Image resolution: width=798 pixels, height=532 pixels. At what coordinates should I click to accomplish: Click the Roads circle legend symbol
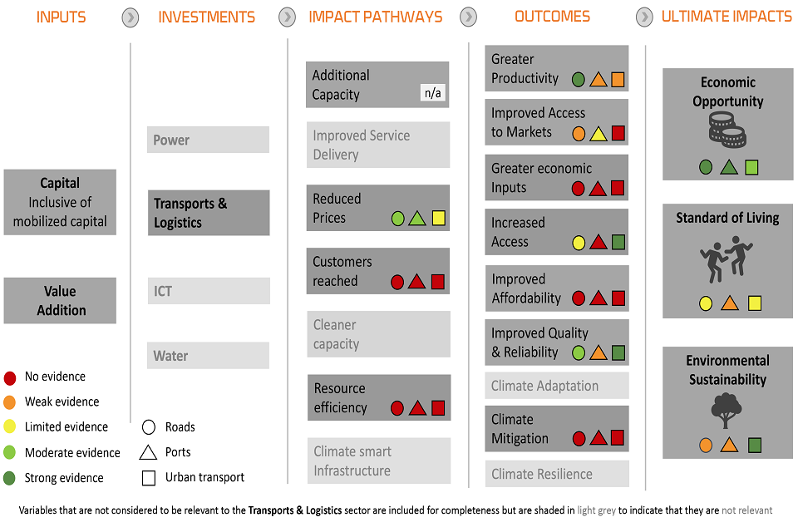point(149,427)
